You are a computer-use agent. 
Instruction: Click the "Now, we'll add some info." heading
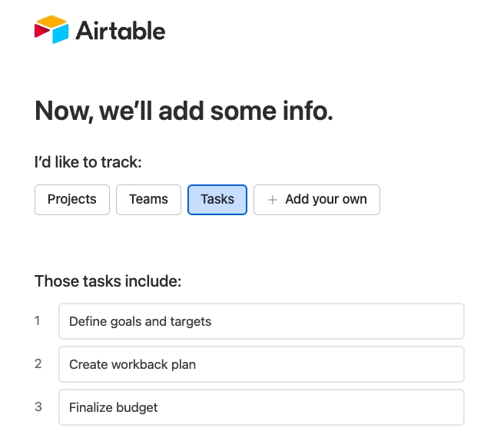click(x=184, y=111)
